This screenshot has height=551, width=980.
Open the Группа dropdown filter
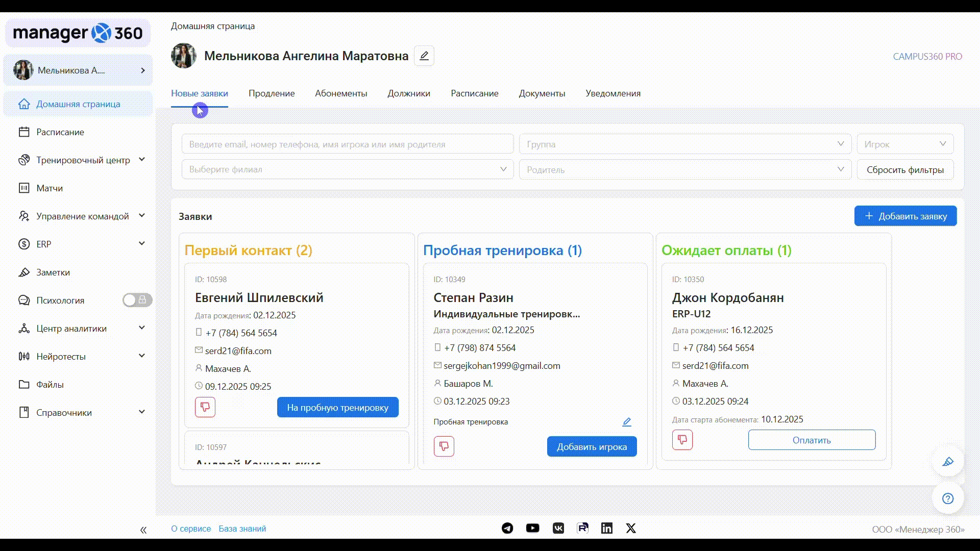click(685, 144)
